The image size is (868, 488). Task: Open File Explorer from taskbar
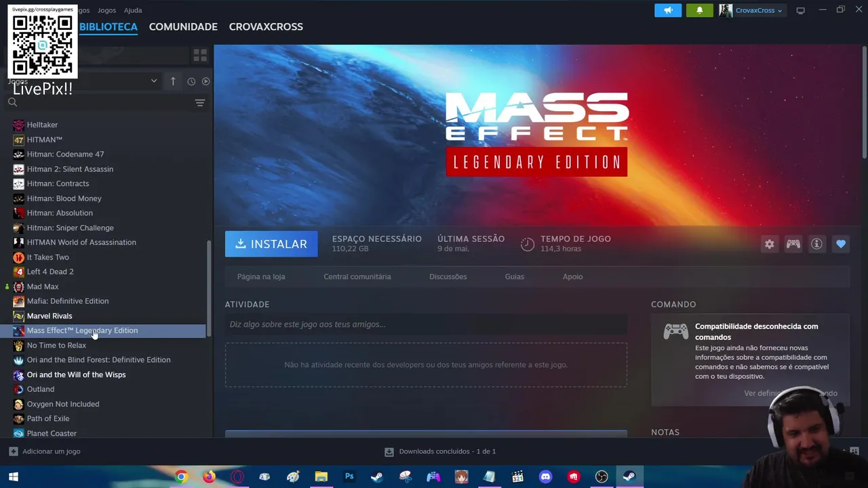pos(321,477)
